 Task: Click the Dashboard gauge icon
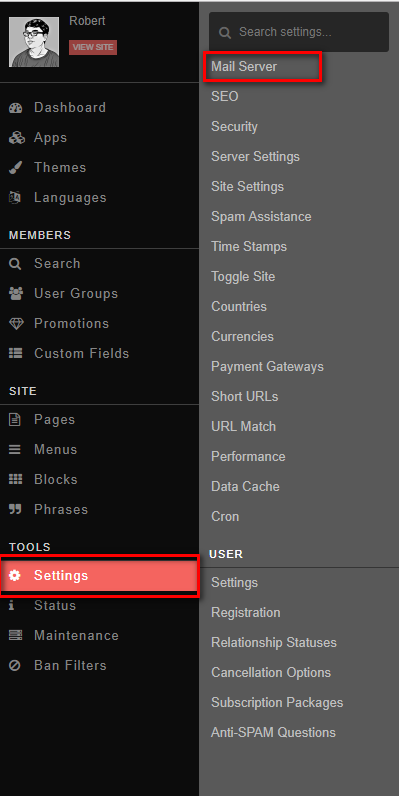16,108
